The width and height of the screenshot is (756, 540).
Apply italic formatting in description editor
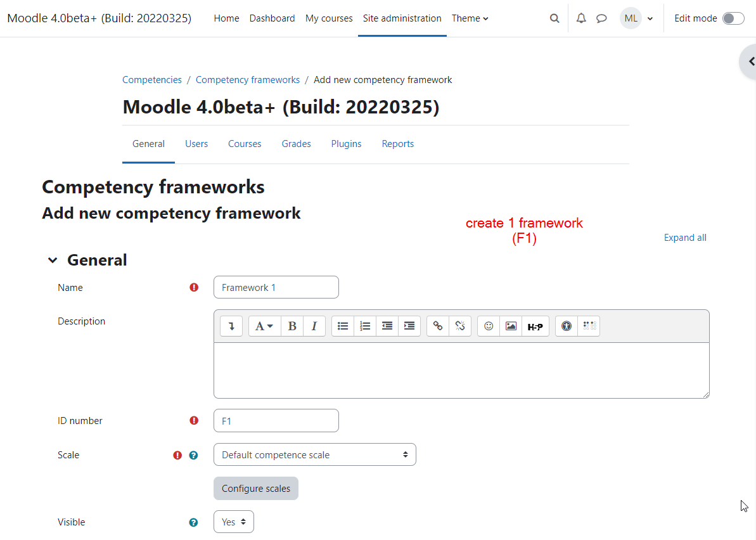tap(314, 326)
